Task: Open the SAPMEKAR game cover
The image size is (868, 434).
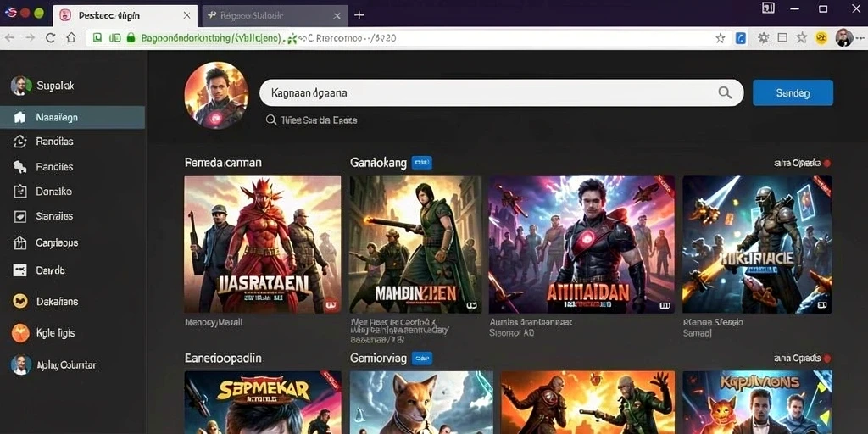Action: click(263, 403)
